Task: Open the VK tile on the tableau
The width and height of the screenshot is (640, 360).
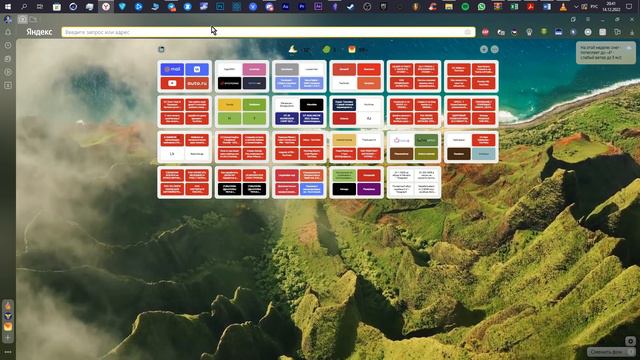Action: pos(197,69)
